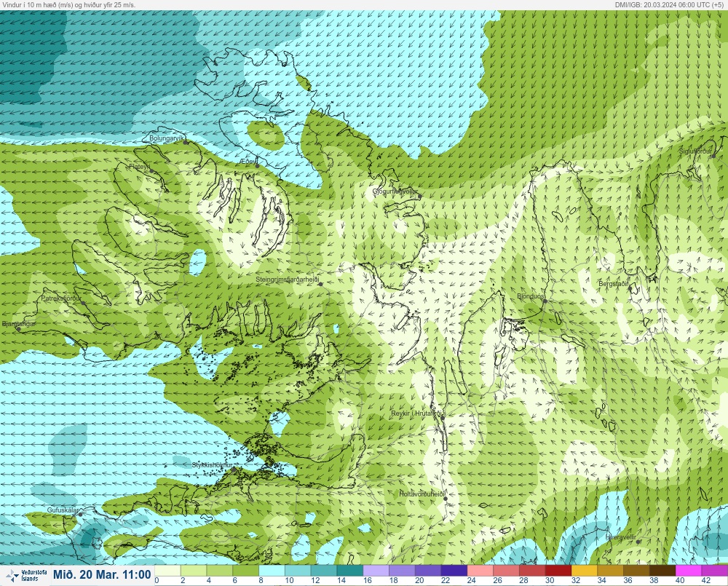Click the Veðurstofa Íslands logo
The height and width of the screenshot is (586, 728).
[x=26, y=576]
